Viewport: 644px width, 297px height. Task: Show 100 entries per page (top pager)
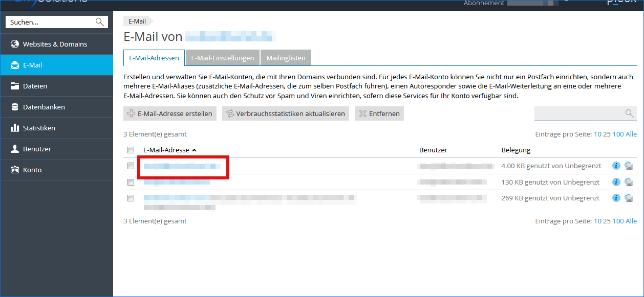[x=618, y=134]
